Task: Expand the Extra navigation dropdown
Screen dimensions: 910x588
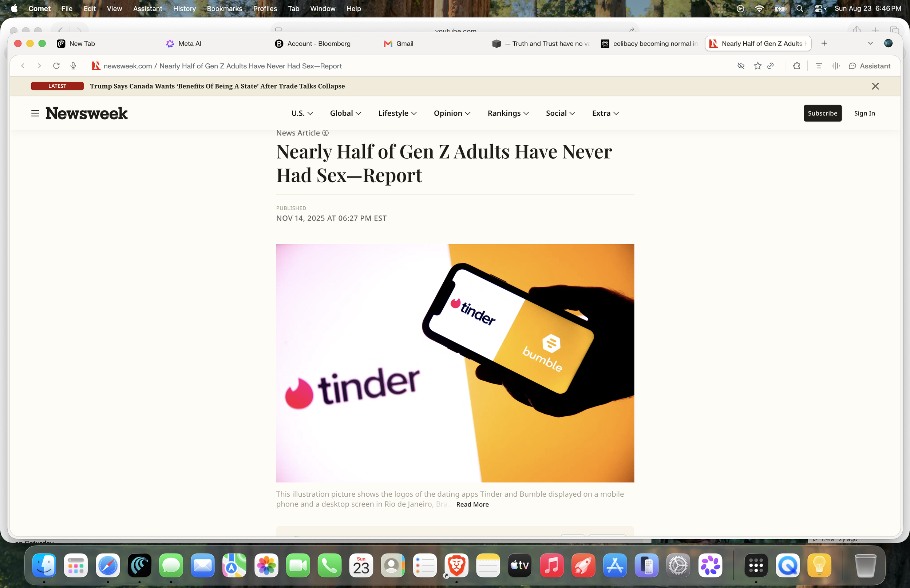Action: click(x=606, y=114)
